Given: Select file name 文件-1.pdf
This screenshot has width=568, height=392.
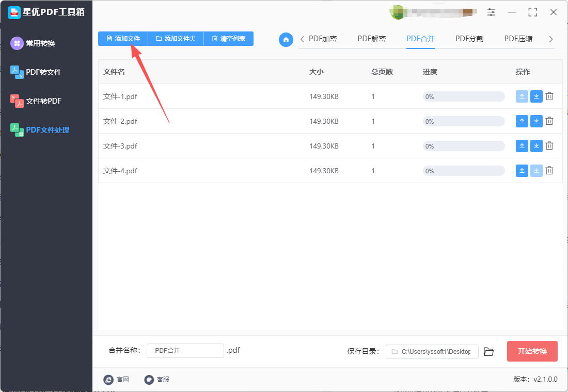Looking at the screenshot, I should tap(120, 96).
